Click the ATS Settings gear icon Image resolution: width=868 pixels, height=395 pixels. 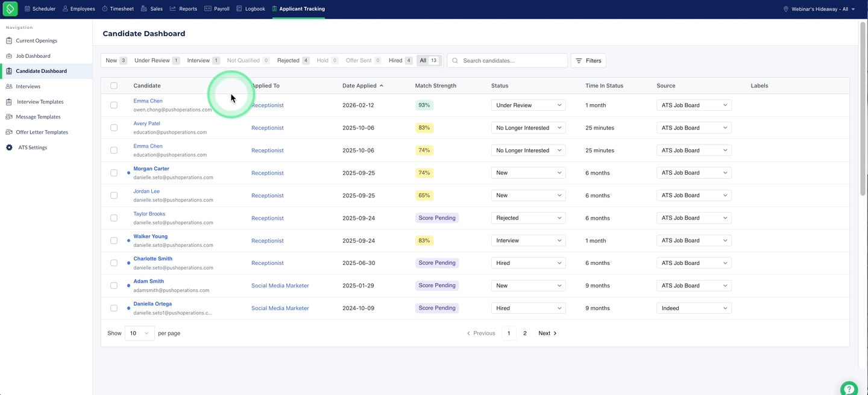[x=9, y=148]
